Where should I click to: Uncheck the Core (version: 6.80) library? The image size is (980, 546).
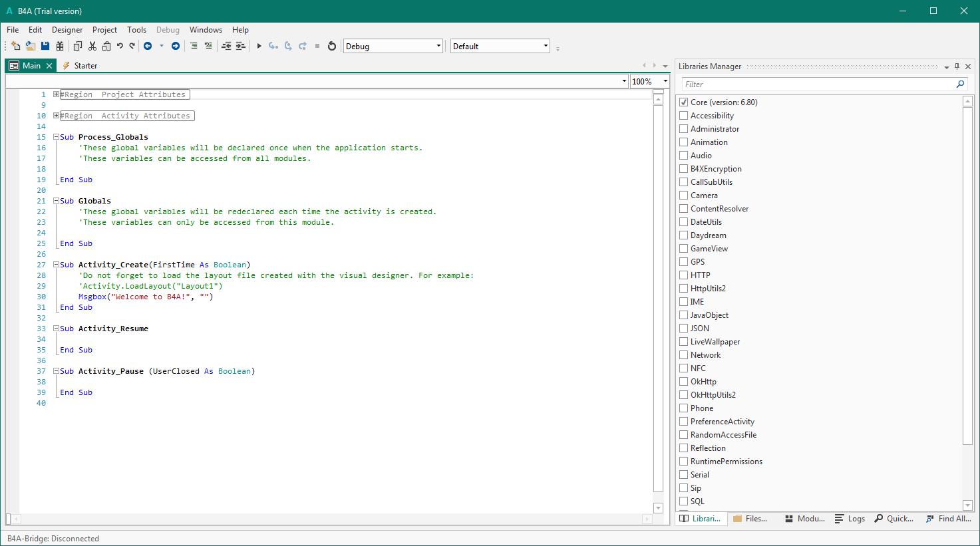coord(683,102)
